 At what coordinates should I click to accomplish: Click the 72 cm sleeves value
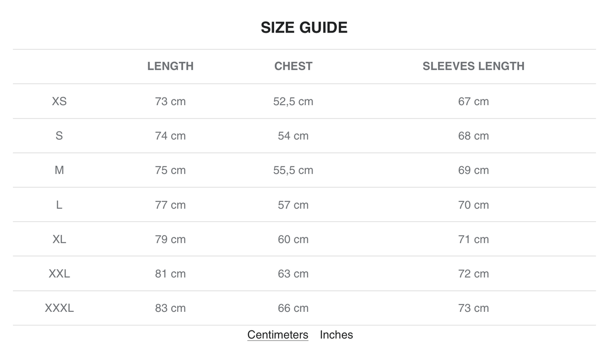point(473,274)
